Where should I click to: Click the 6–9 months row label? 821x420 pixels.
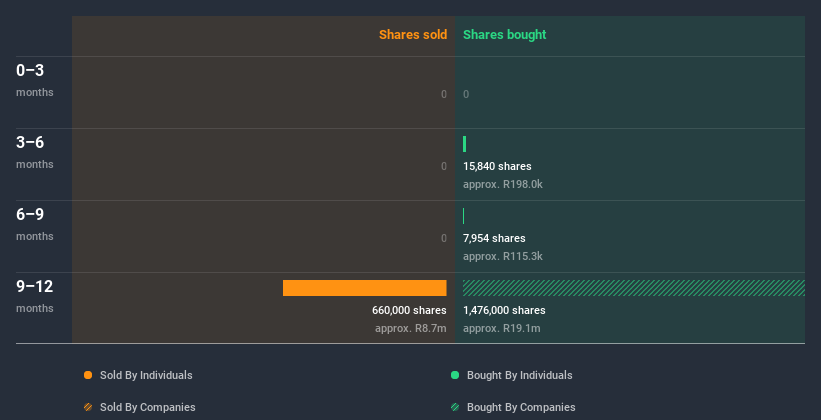click(x=35, y=224)
